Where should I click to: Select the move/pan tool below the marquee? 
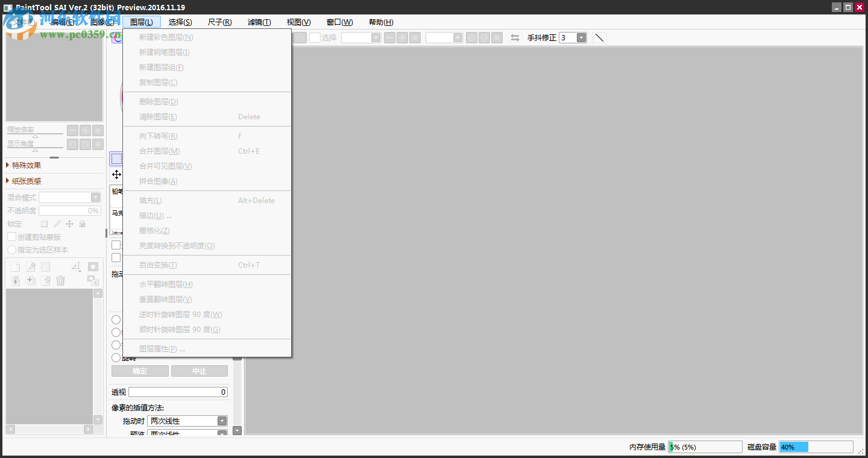(x=116, y=175)
